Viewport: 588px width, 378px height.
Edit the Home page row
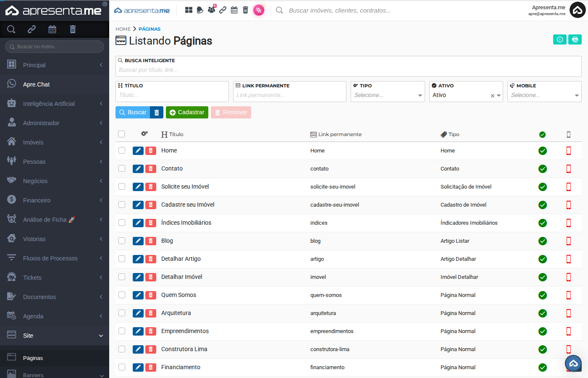point(138,151)
